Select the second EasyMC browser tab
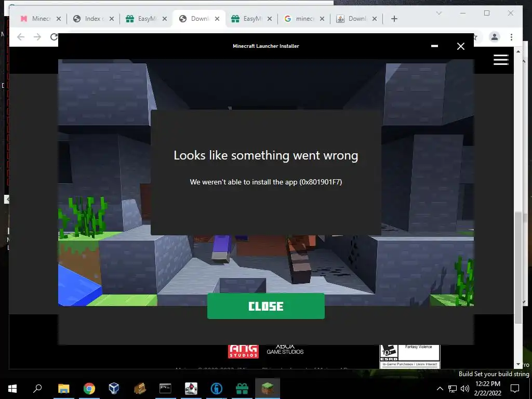The image size is (532, 399). coord(247,19)
